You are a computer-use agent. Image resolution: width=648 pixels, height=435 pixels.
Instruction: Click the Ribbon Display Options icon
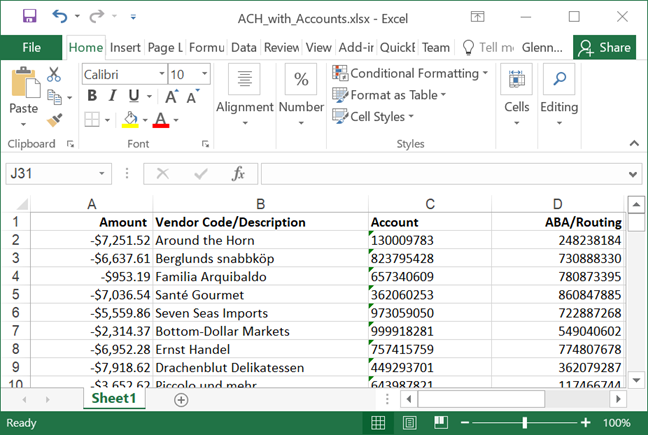pyautogui.click(x=477, y=17)
